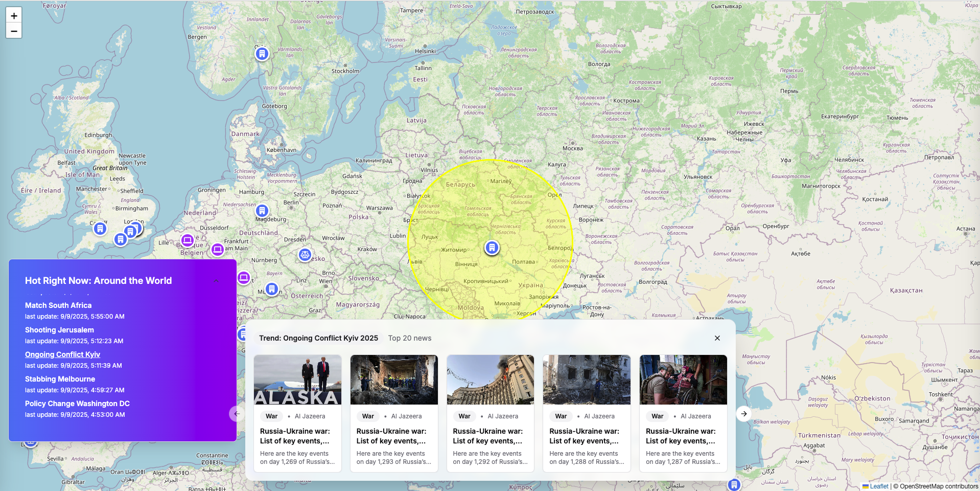Open the underlined Ongoing Conflict Kyiv entry
Image resolution: width=980 pixels, height=491 pixels.
(x=62, y=354)
